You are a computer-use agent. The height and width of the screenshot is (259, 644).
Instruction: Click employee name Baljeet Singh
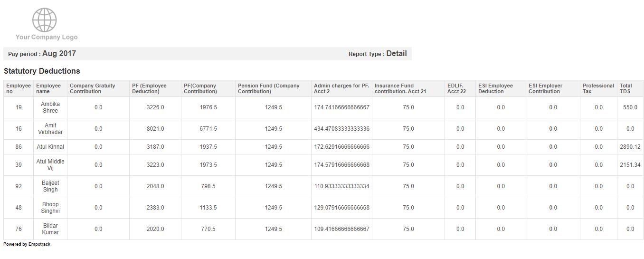(50, 186)
